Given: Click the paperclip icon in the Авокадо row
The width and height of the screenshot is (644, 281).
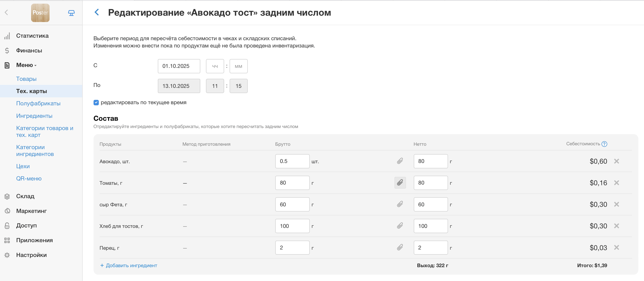Looking at the screenshot, I should [x=400, y=161].
